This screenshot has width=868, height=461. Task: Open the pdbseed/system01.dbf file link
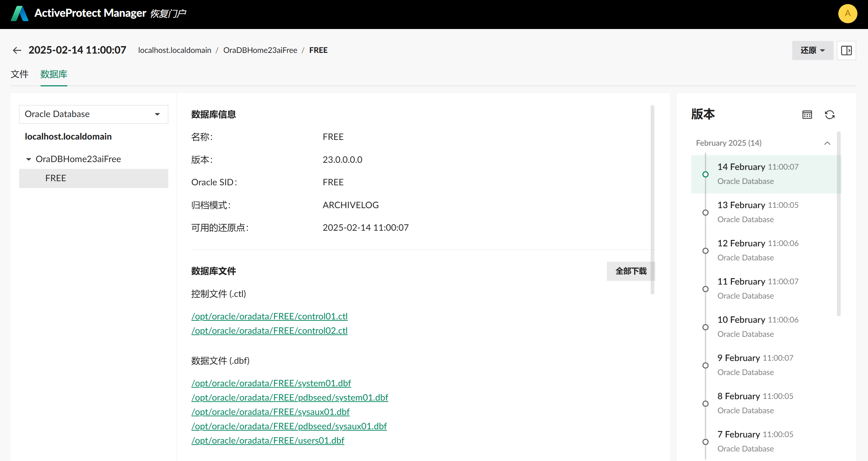point(290,398)
